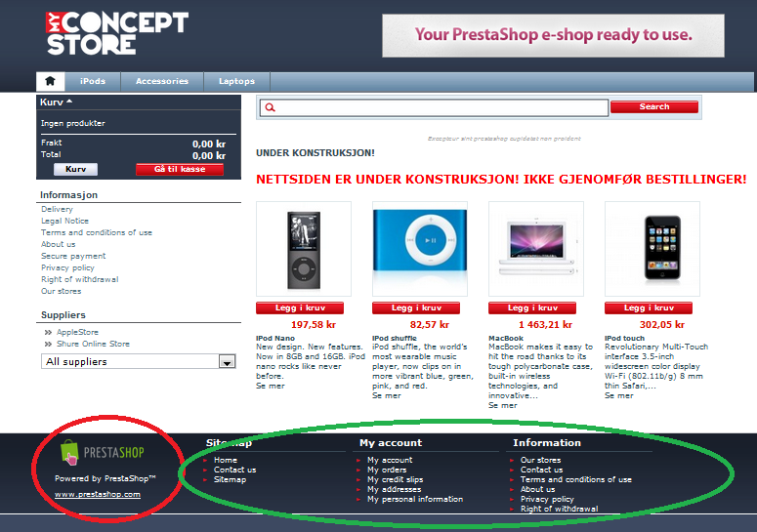This screenshot has width=757, height=532.
Task: Open the www.prestashop.com footer link
Action: tap(98, 494)
